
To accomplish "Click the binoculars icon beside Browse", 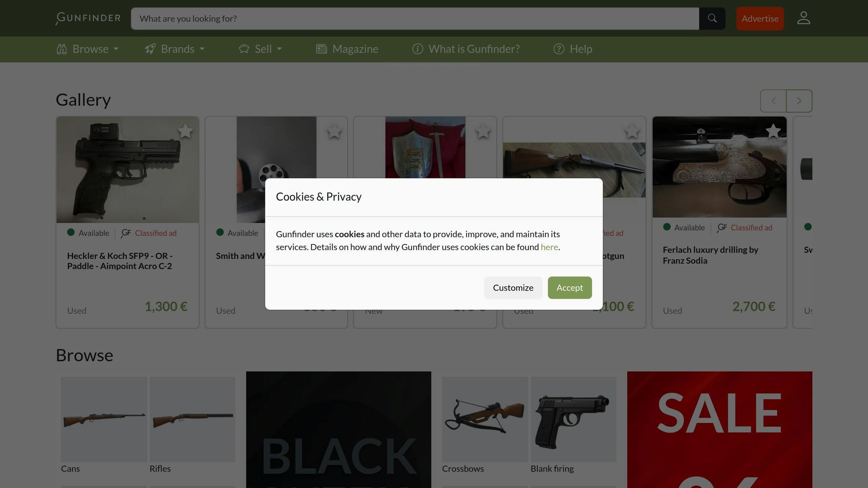I will (61, 49).
